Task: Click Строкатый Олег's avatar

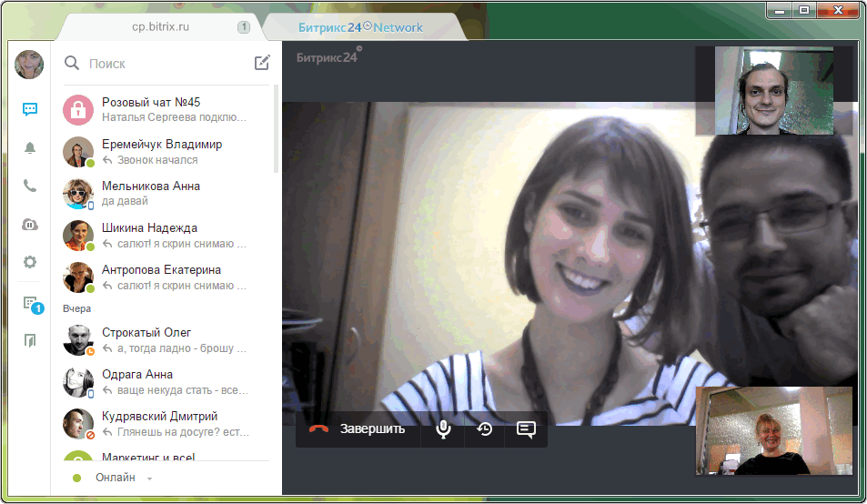Action: (x=78, y=340)
